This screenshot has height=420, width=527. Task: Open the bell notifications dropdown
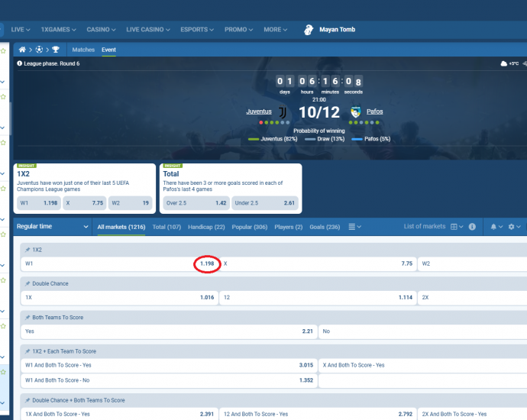click(x=495, y=227)
